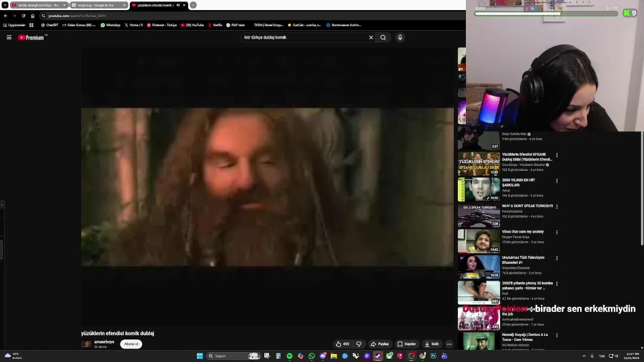
Task: Run search with the magnifier button
Action: (383, 37)
